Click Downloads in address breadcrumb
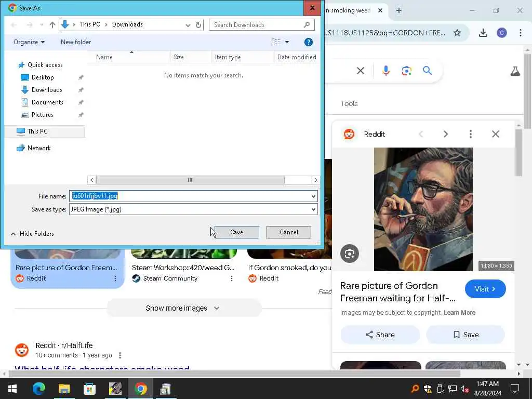The image size is (532, 399). 127,24
